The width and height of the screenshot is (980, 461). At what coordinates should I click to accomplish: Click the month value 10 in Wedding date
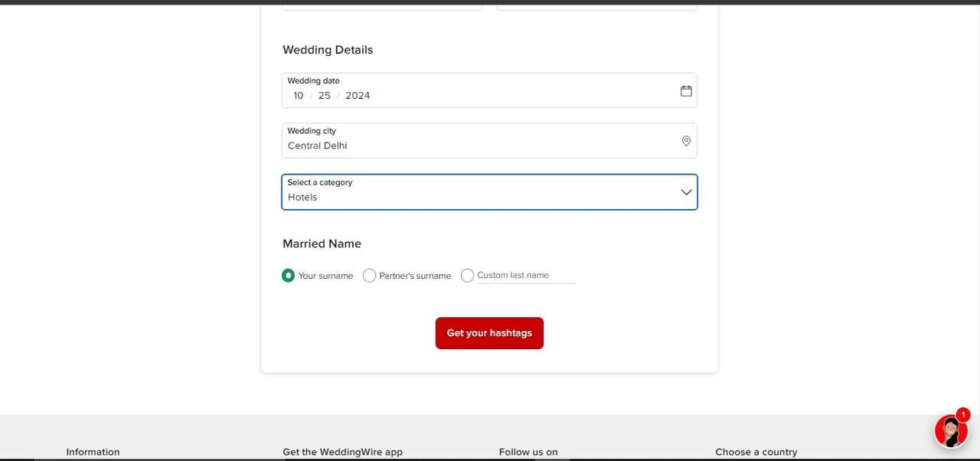click(x=299, y=96)
